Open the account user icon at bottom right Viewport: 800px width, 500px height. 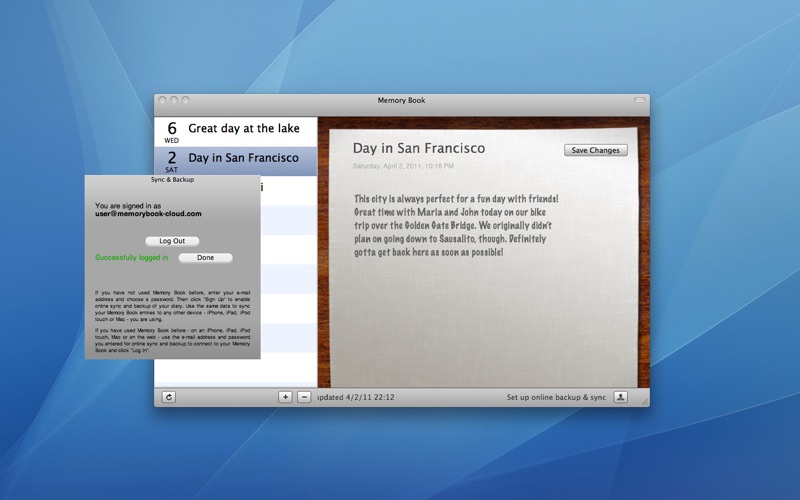pyautogui.click(x=620, y=397)
